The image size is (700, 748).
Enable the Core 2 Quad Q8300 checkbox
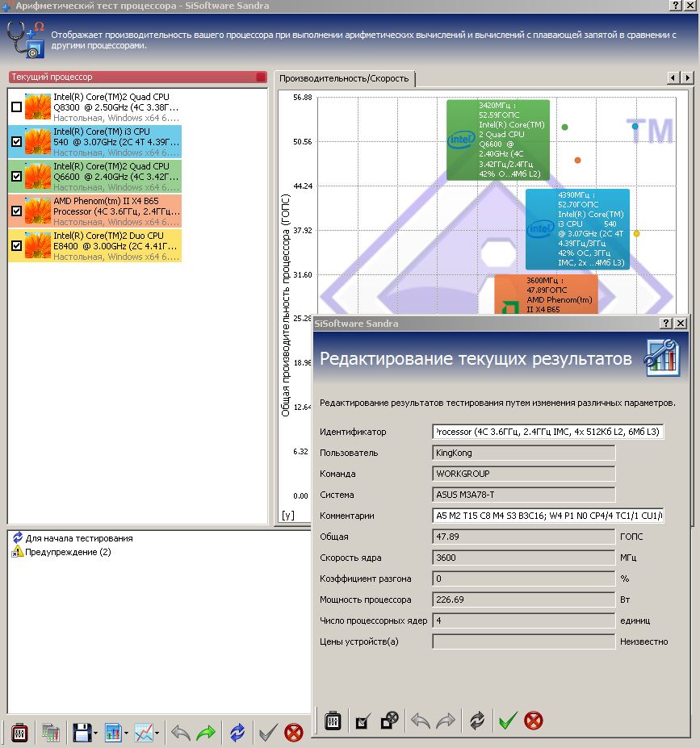point(17,107)
